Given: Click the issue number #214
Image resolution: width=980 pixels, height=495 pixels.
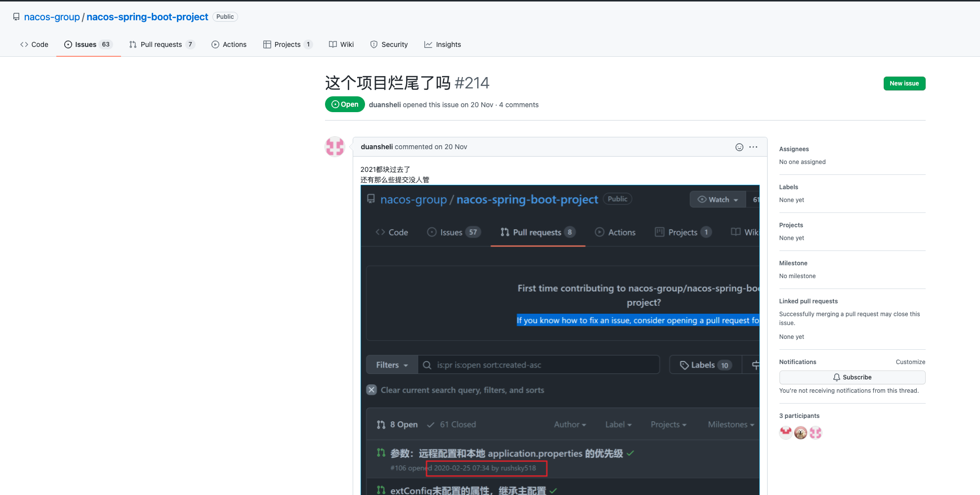Looking at the screenshot, I should click(472, 83).
